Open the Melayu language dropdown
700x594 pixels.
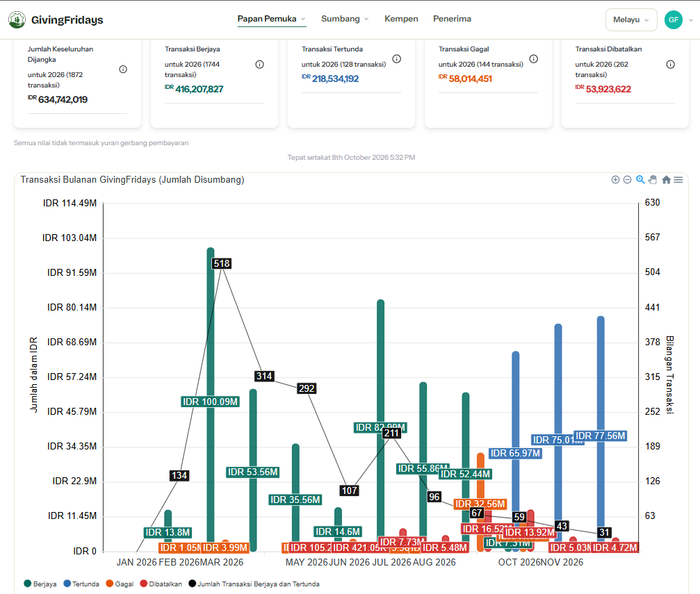coord(630,19)
